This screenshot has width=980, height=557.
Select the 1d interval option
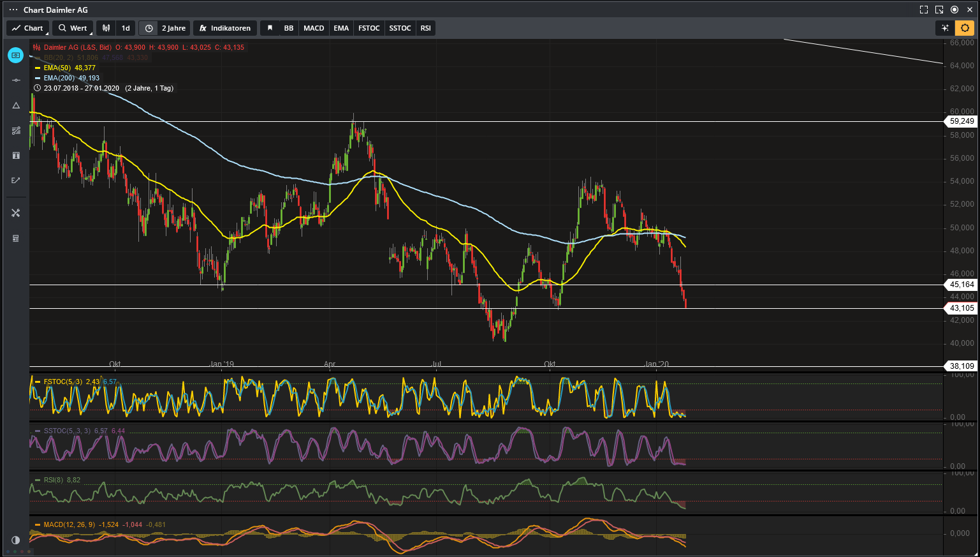[126, 28]
